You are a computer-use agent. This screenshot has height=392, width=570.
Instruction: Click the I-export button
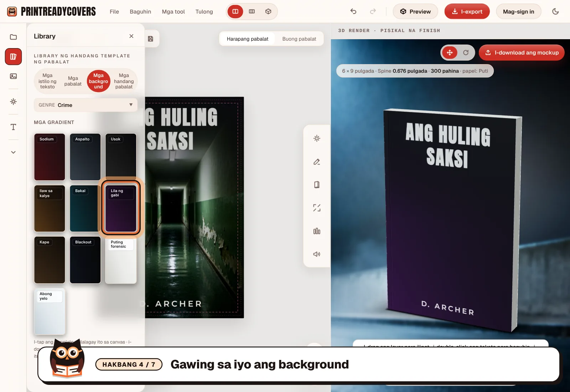[x=467, y=11]
